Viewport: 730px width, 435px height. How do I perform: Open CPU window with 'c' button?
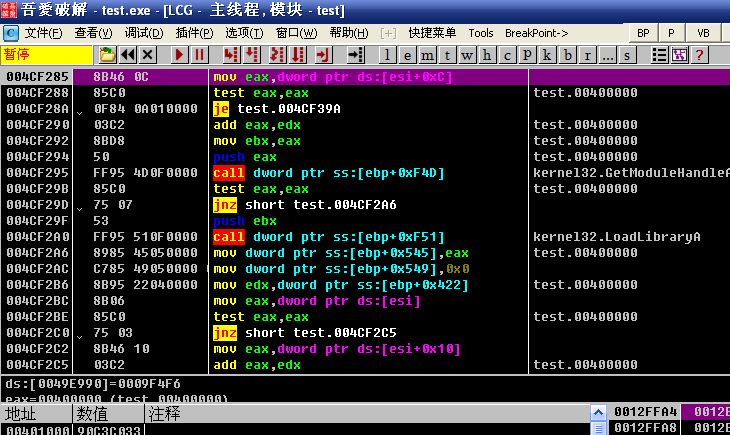[x=507, y=55]
